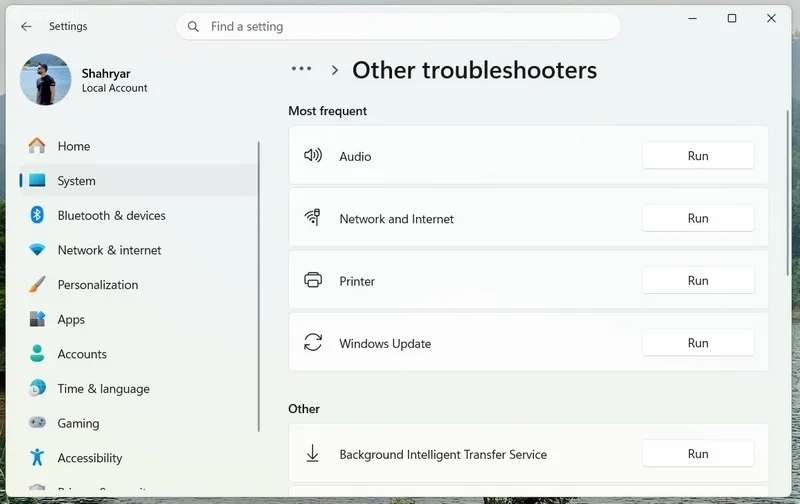Click the Personalization paintbrush icon
This screenshot has height=504, width=800.
coord(37,284)
